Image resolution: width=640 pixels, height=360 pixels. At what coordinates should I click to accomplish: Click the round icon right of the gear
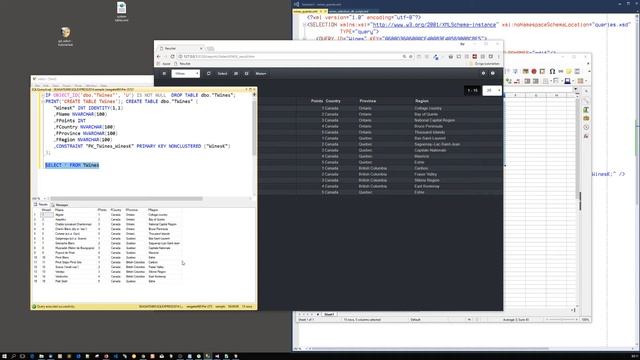tap(493, 73)
